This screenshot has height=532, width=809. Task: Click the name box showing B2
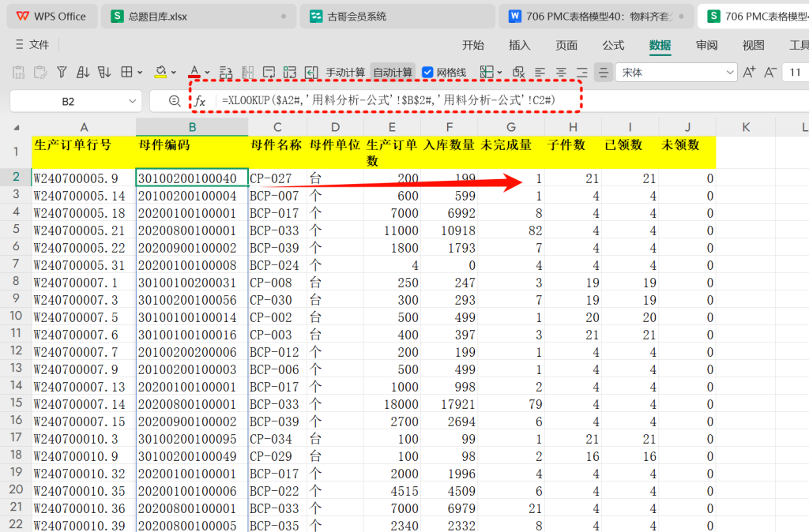point(68,102)
